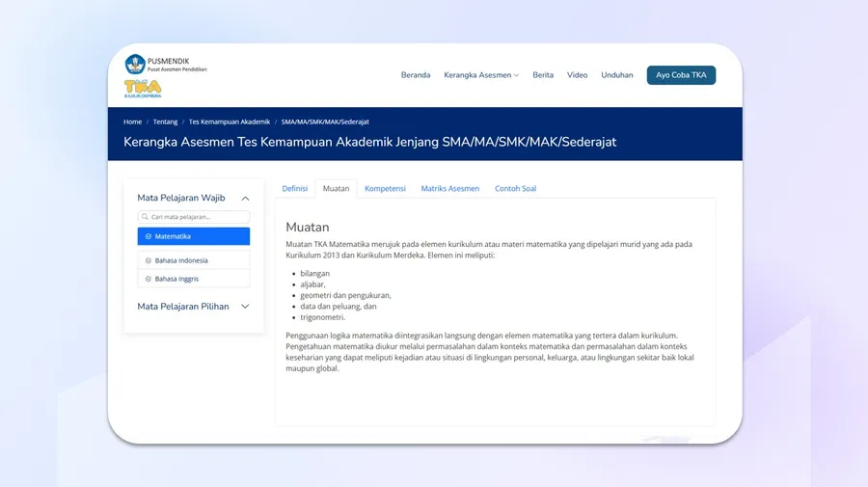
Task: Select Bahasa Inggris in the subject list
Action: (194, 279)
